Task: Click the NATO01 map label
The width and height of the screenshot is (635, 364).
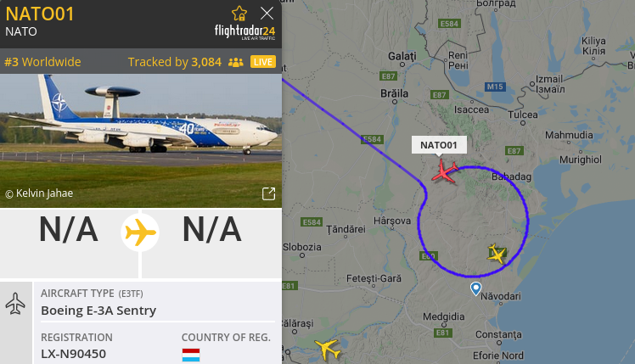Action: click(439, 145)
